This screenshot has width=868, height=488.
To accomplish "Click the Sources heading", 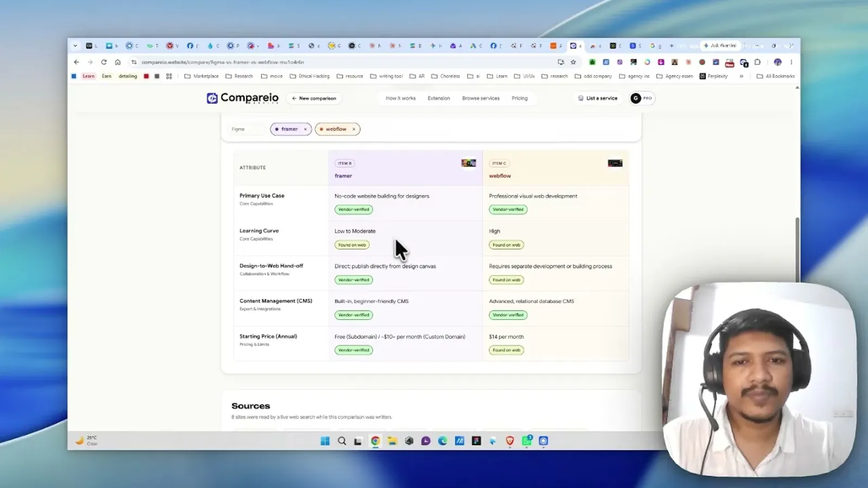I will (251, 406).
